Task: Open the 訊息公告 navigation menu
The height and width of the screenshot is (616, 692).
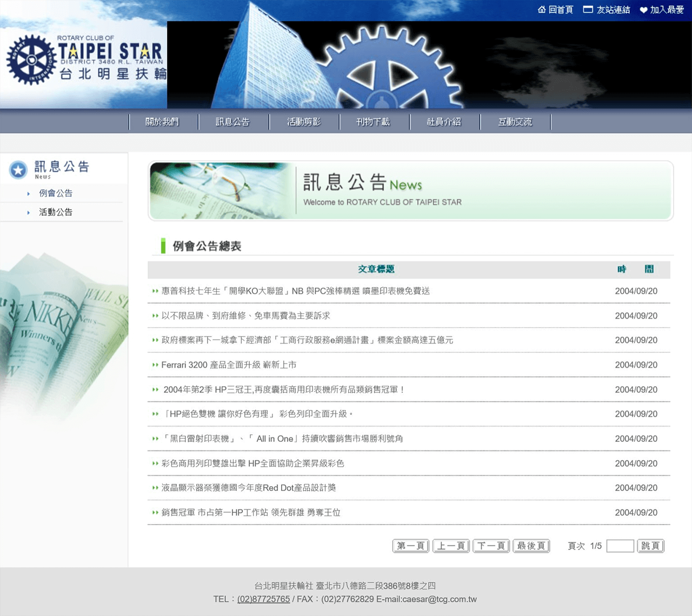Action: click(232, 122)
